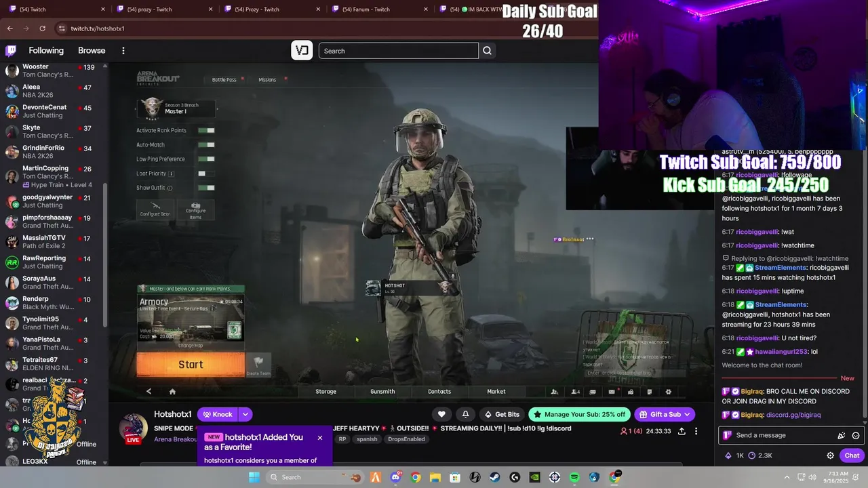Dismiss the Added You as Favorite popup
Viewport: 868px width, 488px height.
[320, 438]
